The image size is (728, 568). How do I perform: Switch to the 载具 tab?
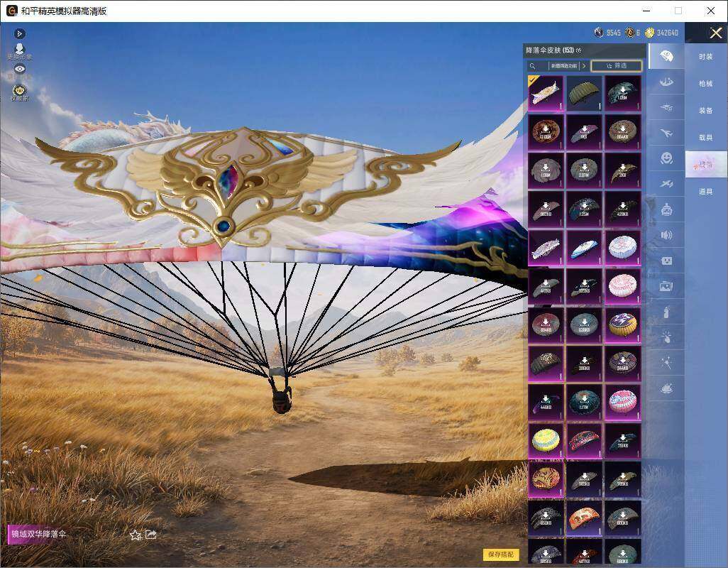coord(706,138)
